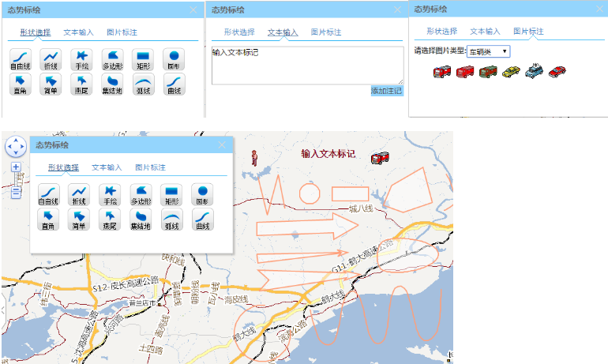608x364 pixels.
Task: Choose 弧线 tool in the map overlay panel
Action: [171, 220]
